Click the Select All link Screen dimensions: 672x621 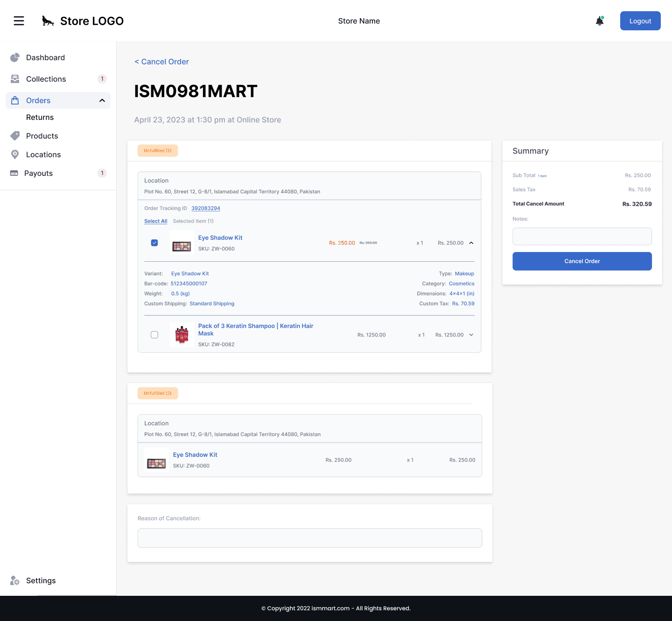[x=155, y=221]
